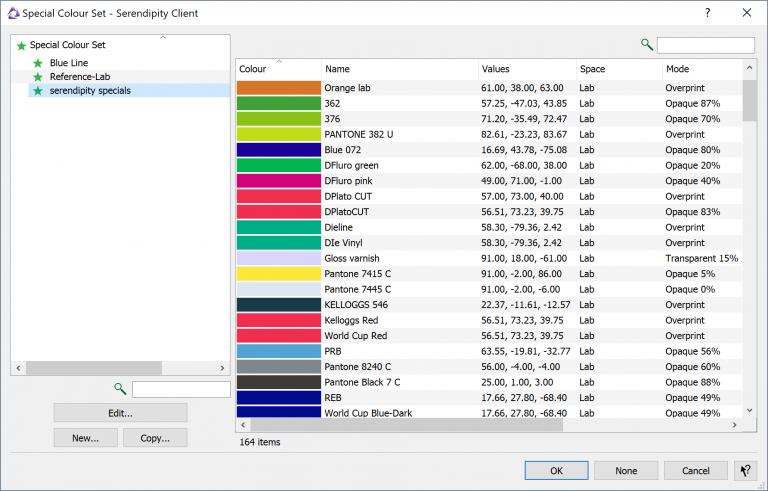Click the tree's horizontal scrollbar left arrow
This screenshot has width=768, height=491.
[x=19, y=368]
